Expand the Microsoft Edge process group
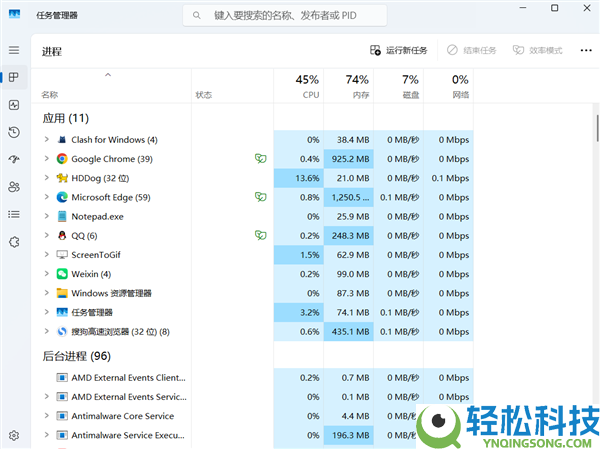The width and height of the screenshot is (600, 449). click(x=47, y=197)
